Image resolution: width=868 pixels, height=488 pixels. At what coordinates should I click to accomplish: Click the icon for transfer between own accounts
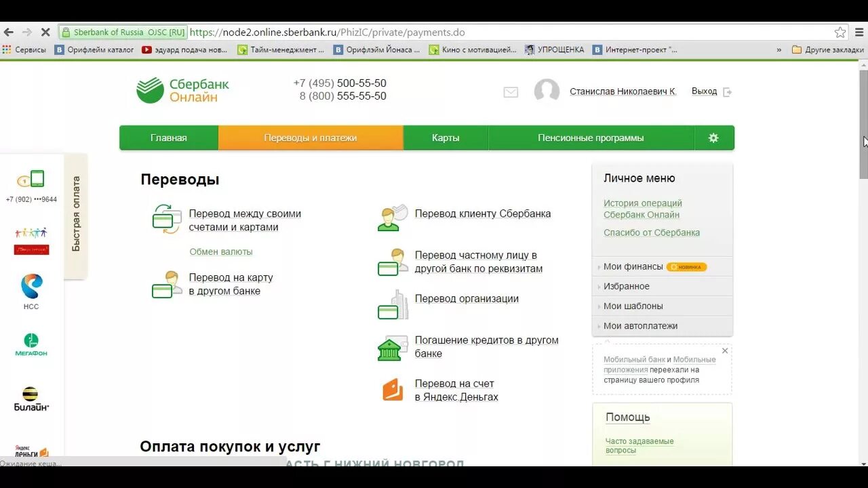point(167,219)
